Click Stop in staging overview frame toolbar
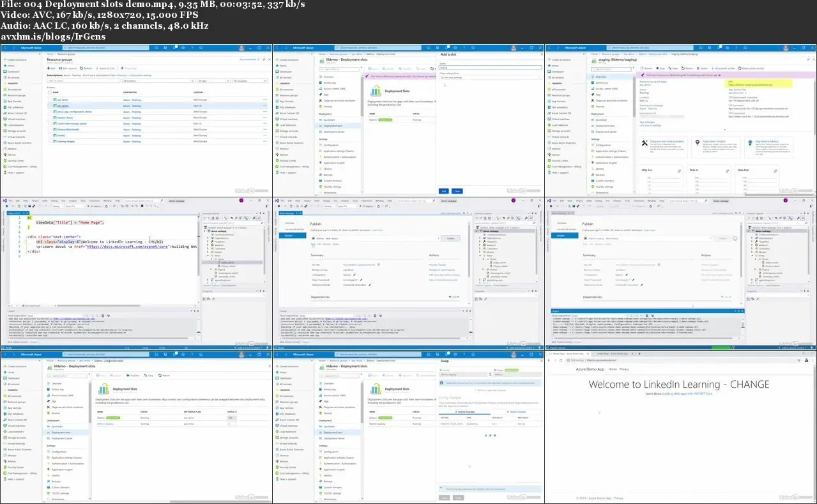This screenshot has height=504, width=817. (x=660, y=68)
